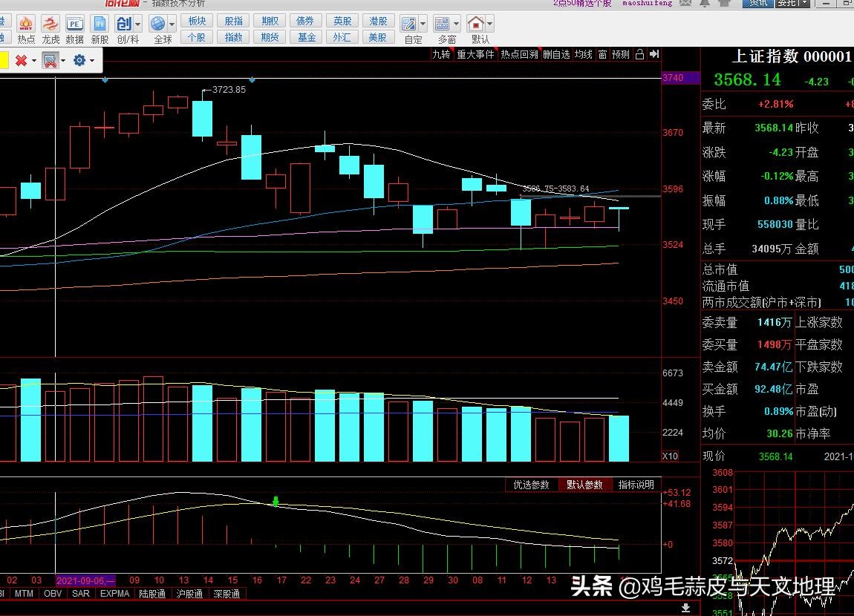The image size is (854, 616).
Task: Click the 指标说明 indicator description button
Action: pos(636,485)
